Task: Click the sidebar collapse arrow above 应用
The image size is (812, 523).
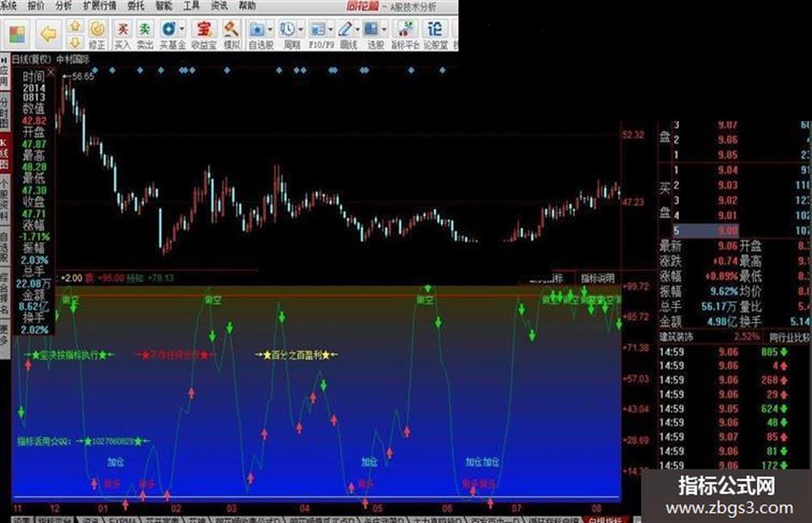Action: pos(3,59)
